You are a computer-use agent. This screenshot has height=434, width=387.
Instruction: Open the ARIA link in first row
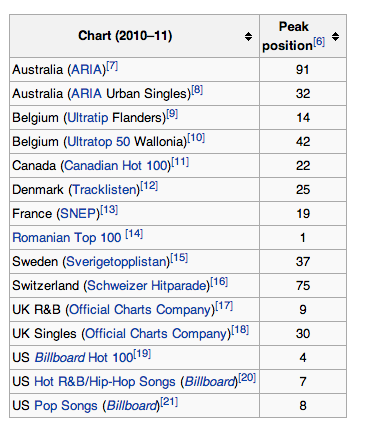click(86, 70)
